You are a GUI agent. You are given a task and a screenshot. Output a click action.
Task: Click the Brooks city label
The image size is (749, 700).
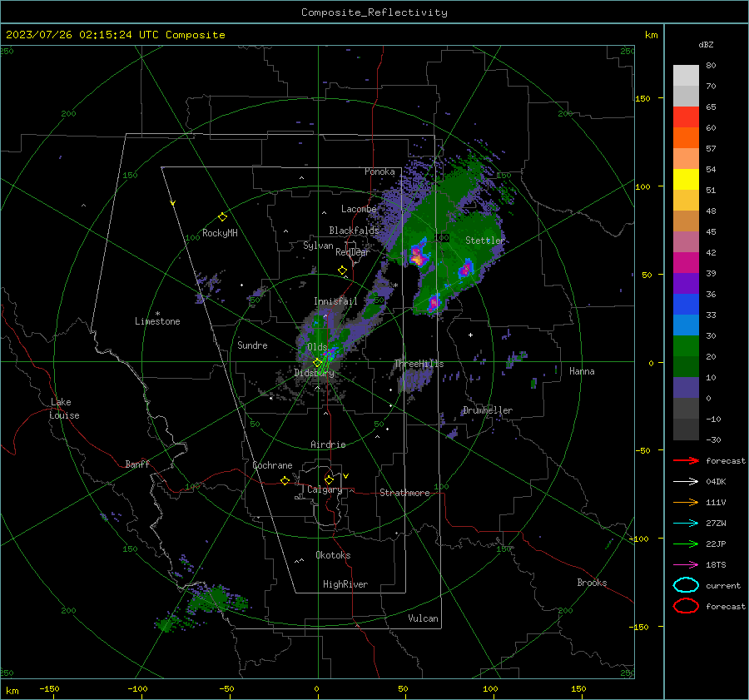click(x=592, y=583)
